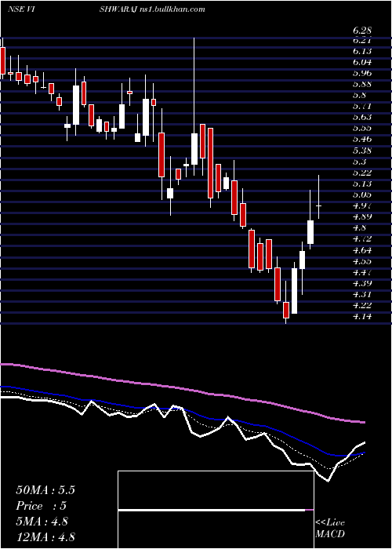Image resolution: width=392 pixels, height=549 pixels.
Task: Click the 4.64 price axis label
Action: point(362,250)
